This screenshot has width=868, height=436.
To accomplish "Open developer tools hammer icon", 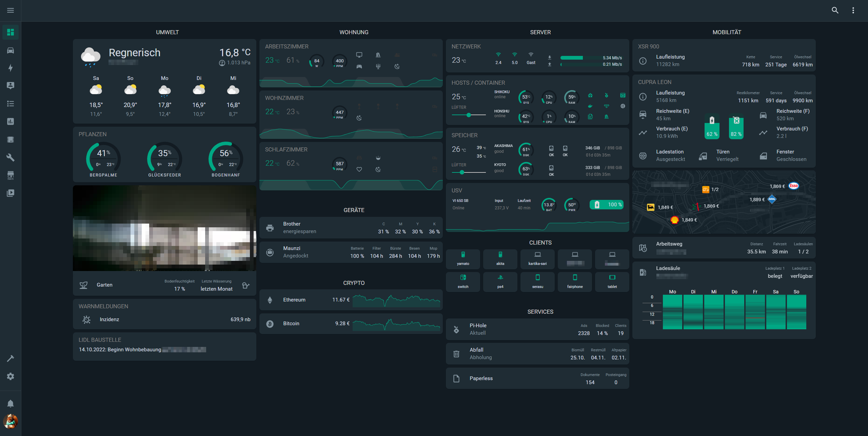I will [11, 358].
